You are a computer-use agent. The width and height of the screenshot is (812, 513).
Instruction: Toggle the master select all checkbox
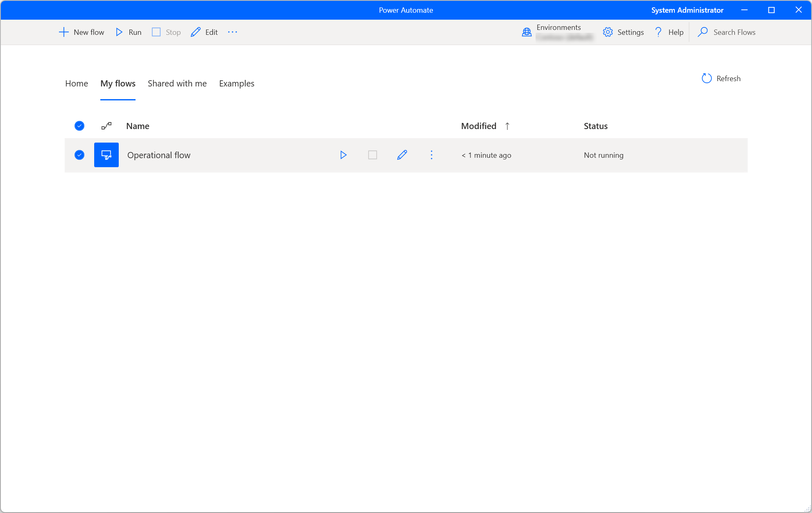coord(79,125)
